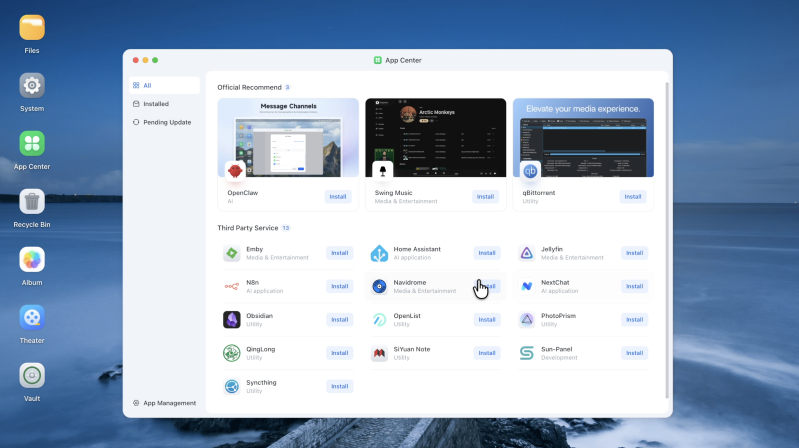799x448 pixels.
Task: View the Swing Music preview thumbnail
Action: click(x=436, y=138)
